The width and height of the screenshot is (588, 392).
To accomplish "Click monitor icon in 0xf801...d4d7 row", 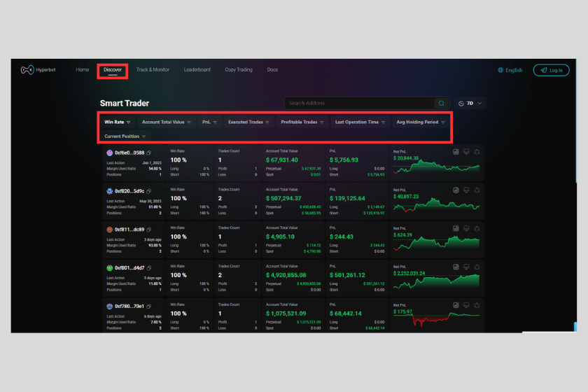I will click(466, 267).
